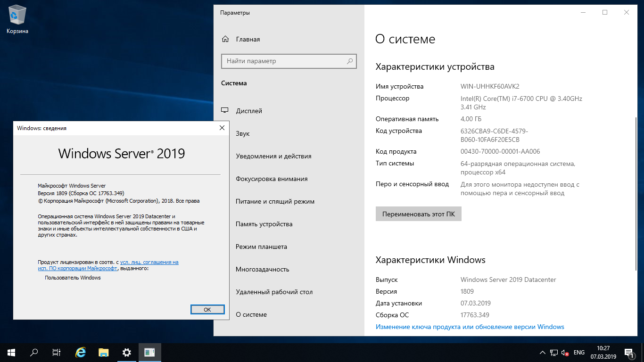Open Память устройства settings
The width and height of the screenshot is (644, 362).
[x=289, y=224]
